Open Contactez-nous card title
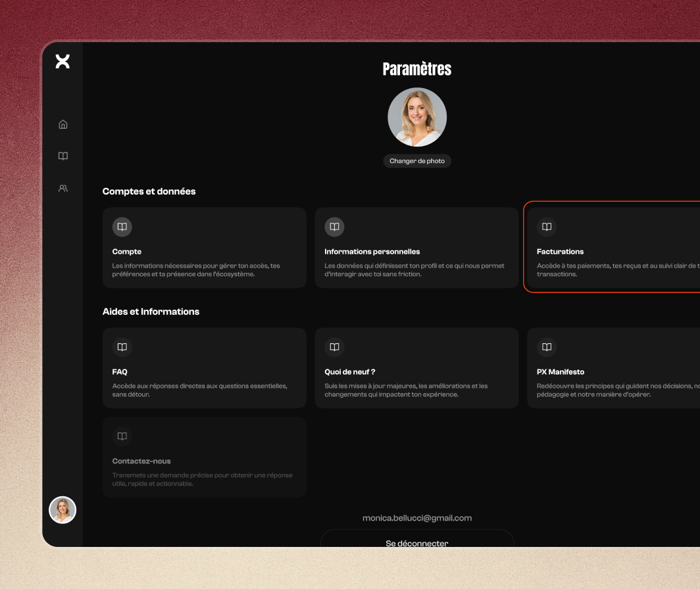 click(x=141, y=461)
